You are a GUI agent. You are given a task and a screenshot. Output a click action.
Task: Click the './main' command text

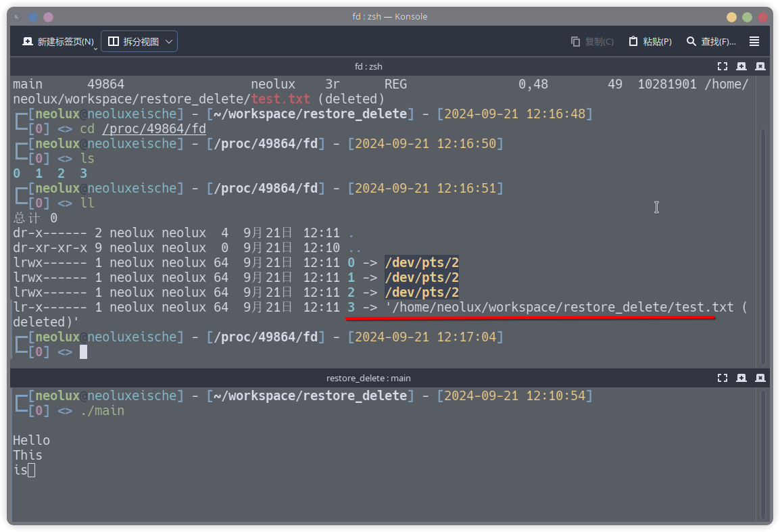pos(102,410)
